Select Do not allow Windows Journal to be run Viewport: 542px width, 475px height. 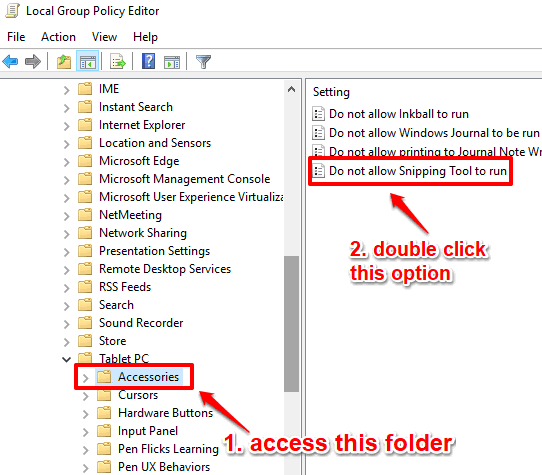(434, 132)
